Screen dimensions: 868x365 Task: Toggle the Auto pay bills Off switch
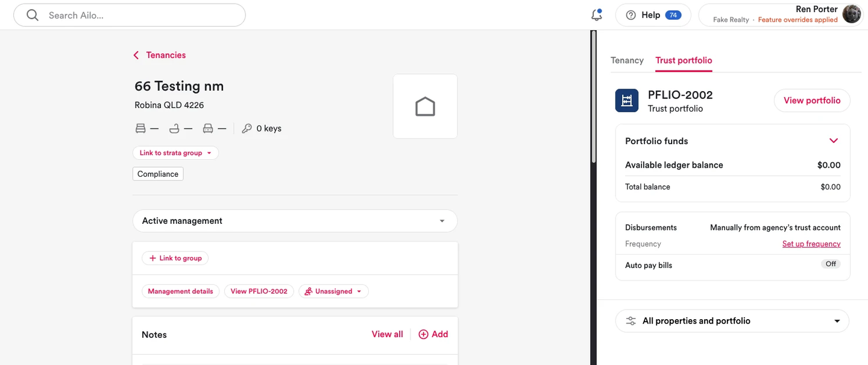(831, 264)
